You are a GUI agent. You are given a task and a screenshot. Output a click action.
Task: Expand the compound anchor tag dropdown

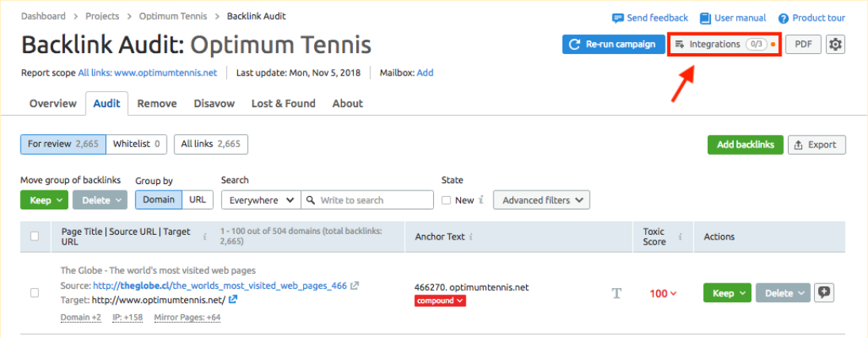(440, 301)
